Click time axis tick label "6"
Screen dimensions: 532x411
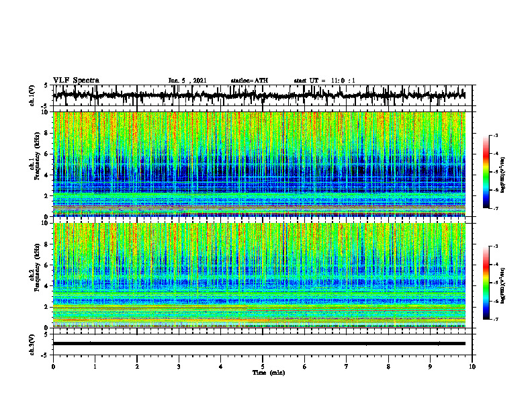pyautogui.click(x=305, y=367)
